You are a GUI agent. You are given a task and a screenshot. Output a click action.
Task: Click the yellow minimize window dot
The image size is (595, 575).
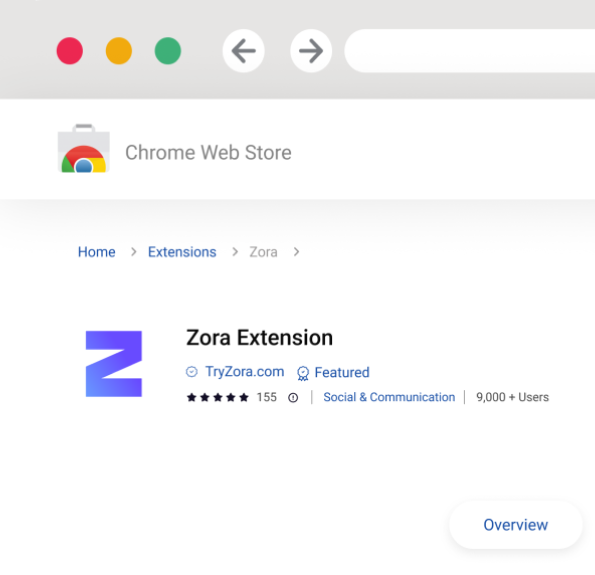click(x=119, y=51)
